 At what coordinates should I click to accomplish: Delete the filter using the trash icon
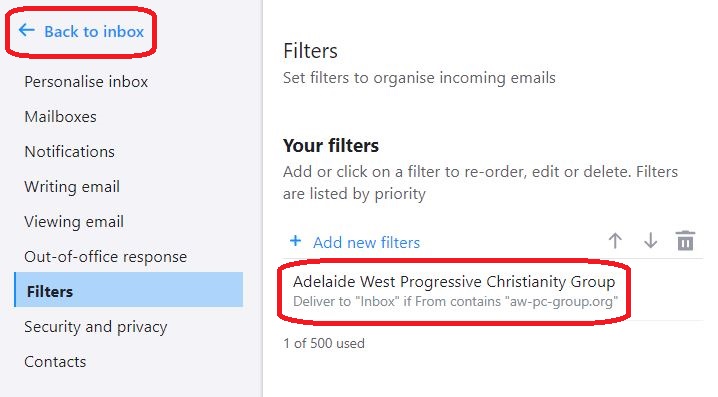pos(685,240)
